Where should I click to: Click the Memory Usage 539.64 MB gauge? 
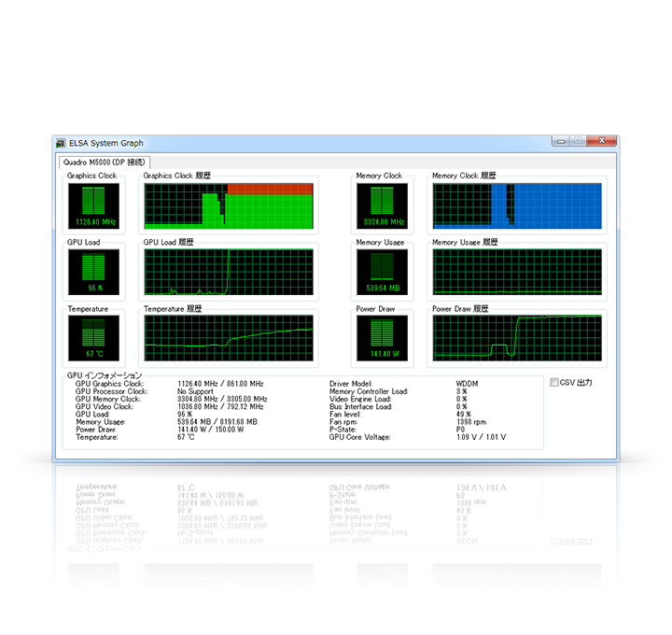383,273
